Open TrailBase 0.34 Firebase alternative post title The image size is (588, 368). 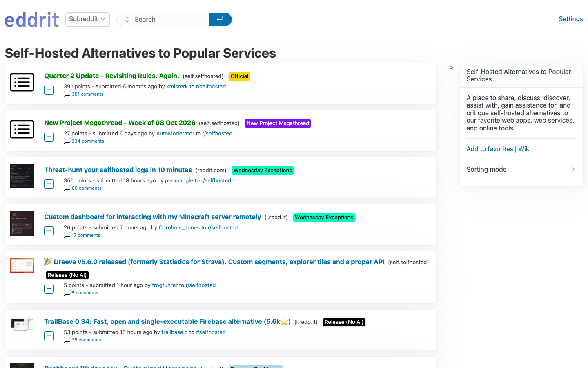tap(167, 321)
